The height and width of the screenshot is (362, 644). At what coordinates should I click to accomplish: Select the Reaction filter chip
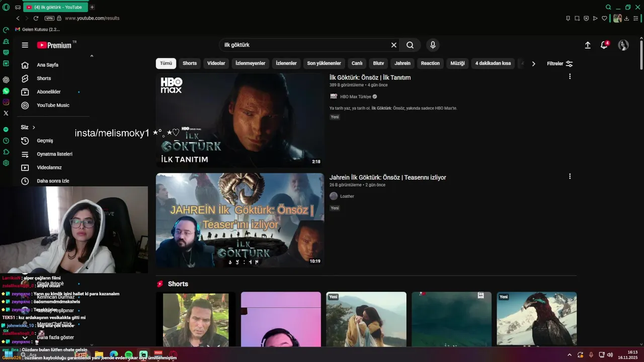coord(430,63)
